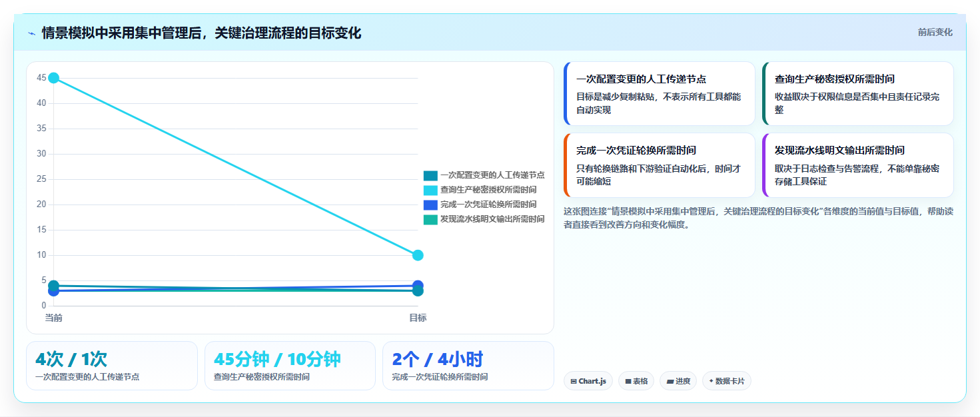Click y-axis tick label 20
This screenshot has height=417, width=980.
pos(41,205)
